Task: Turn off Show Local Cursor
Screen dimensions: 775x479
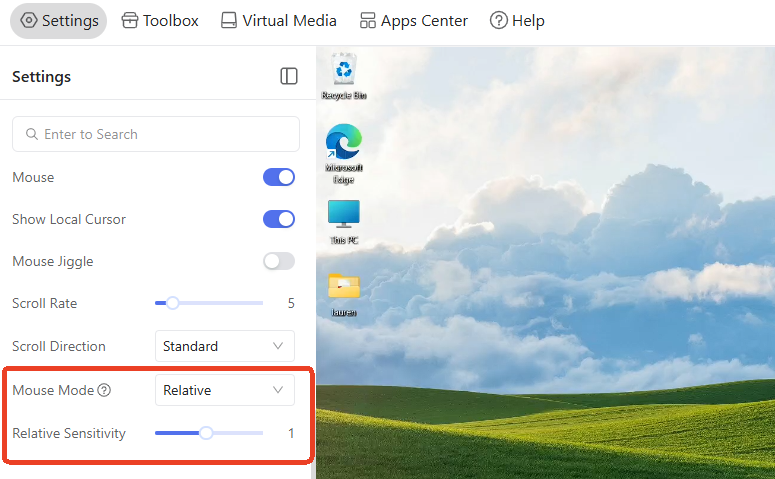Action: pyautogui.click(x=279, y=219)
